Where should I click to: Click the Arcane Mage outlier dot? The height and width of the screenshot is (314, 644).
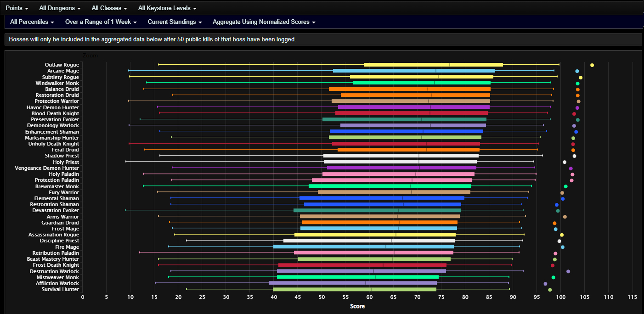tap(577, 71)
